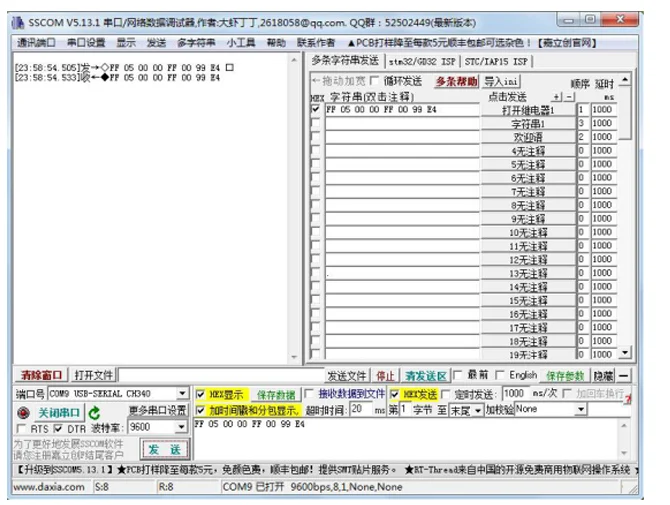Viewport: 670px width, 505px height.
Task: Click the 隐藏 button
Action: pyautogui.click(x=603, y=376)
